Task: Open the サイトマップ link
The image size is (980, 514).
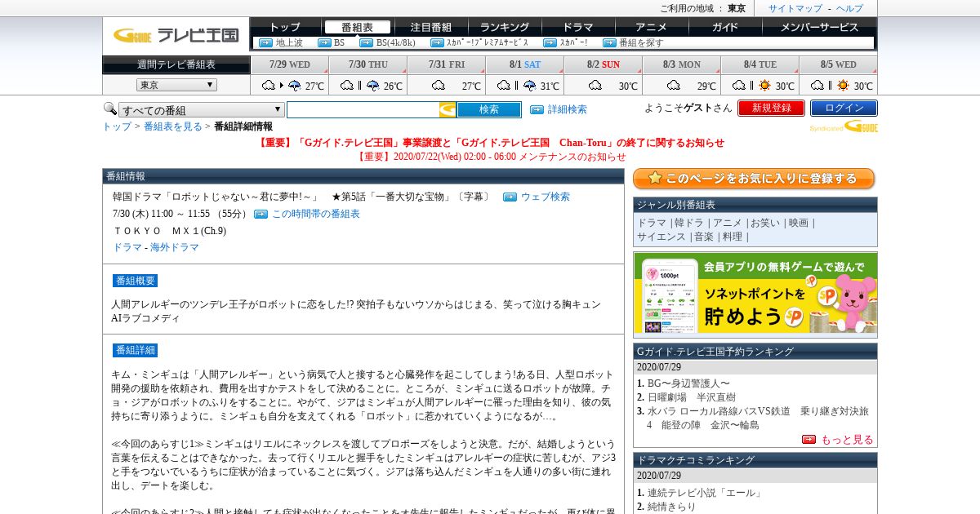Action: pos(795,8)
